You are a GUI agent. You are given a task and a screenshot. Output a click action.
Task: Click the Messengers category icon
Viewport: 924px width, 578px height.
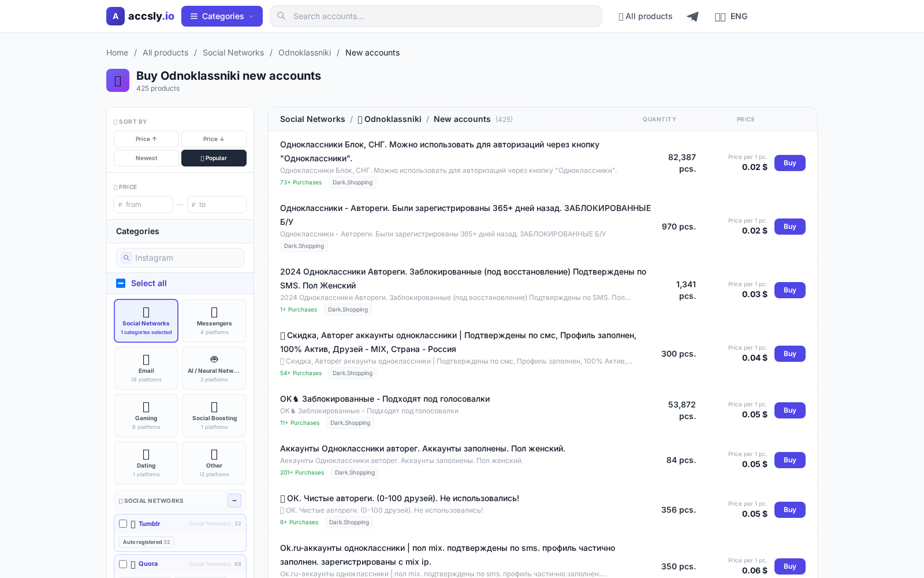[x=214, y=312]
